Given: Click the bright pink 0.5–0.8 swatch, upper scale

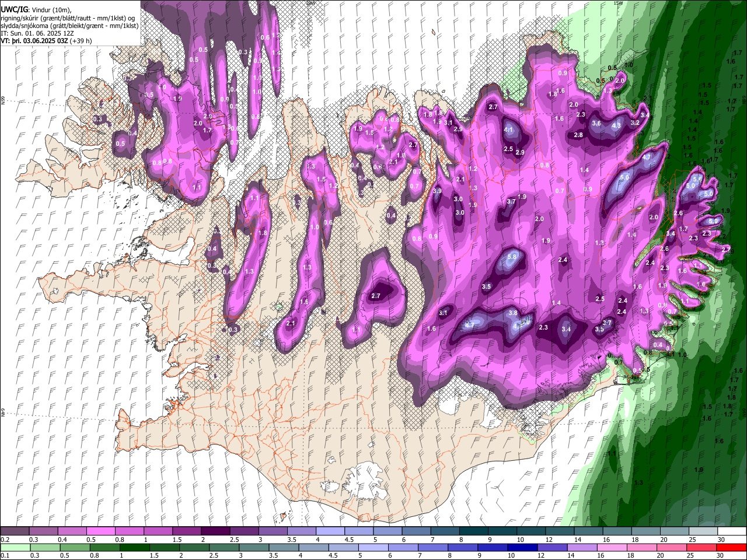Looking at the screenshot, I should [x=100, y=531].
